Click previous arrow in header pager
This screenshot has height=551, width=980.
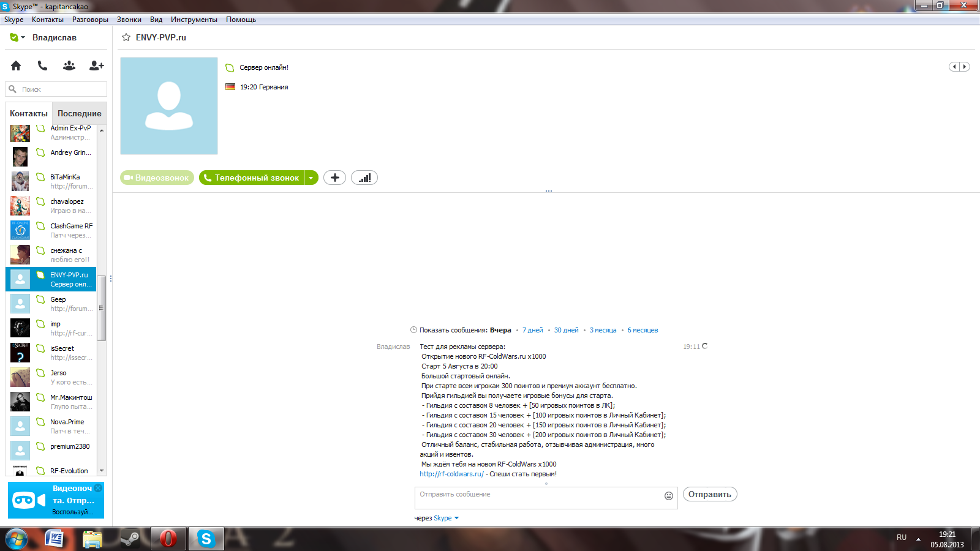click(954, 67)
